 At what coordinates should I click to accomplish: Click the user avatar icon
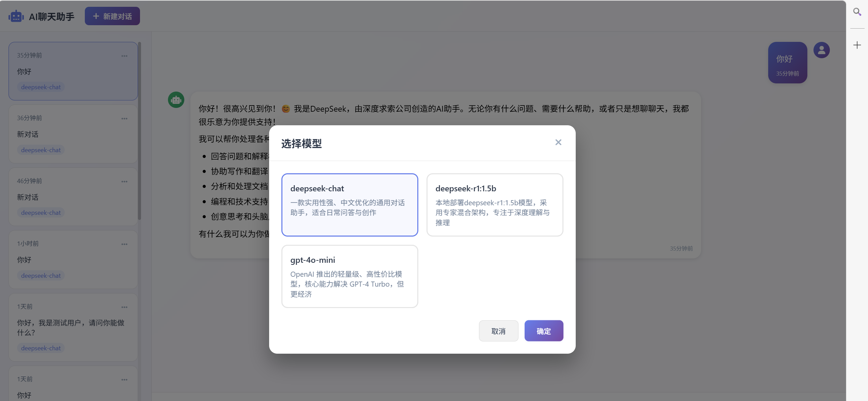tap(821, 50)
